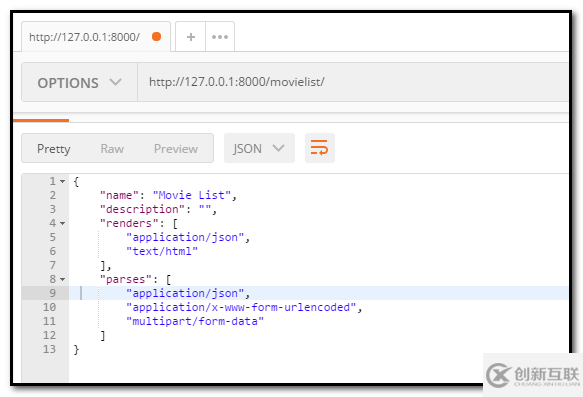Click the "renders" key text
The image size is (583, 397).
click(x=129, y=223)
